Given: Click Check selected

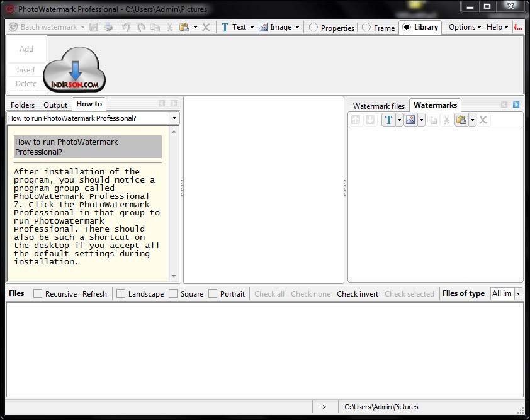Looking at the screenshot, I should pyautogui.click(x=409, y=294).
